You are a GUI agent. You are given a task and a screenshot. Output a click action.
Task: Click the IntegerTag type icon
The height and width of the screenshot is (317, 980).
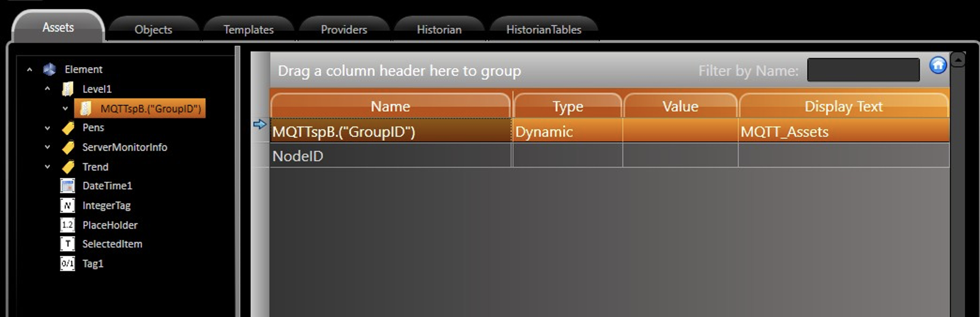tap(68, 205)
